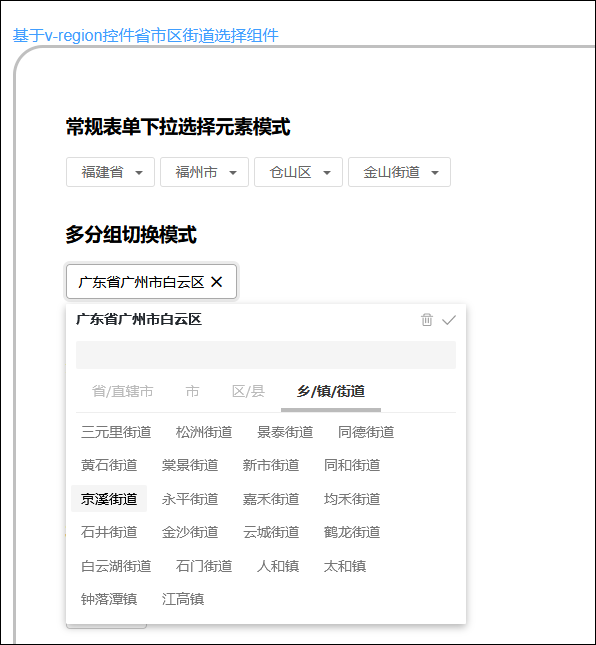Open the 仓山区 district dropdown
Screen dimensions: 596x645
298,172
